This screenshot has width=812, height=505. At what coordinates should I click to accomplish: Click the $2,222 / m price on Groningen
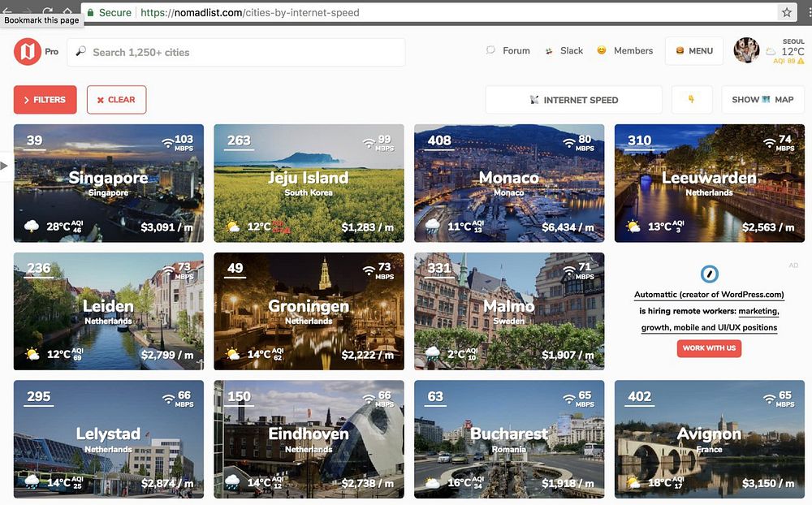pos(368,355)
